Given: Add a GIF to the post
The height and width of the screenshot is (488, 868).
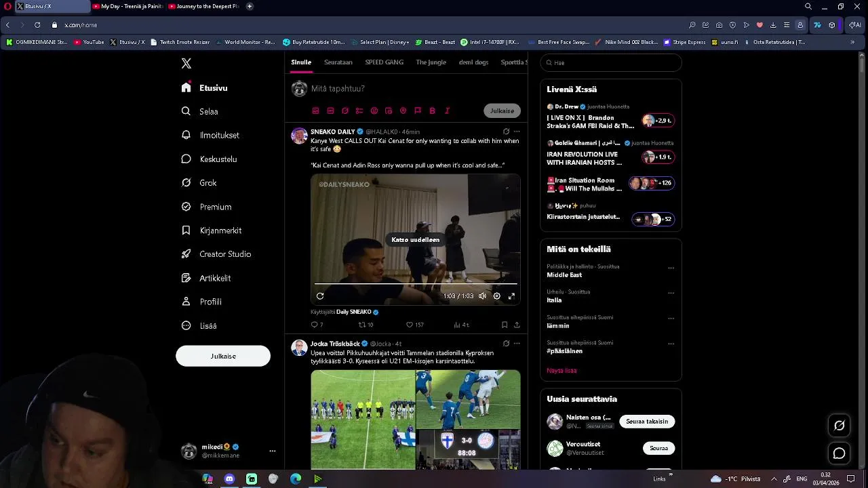Looking at the screenshot, I should [330, 110].
